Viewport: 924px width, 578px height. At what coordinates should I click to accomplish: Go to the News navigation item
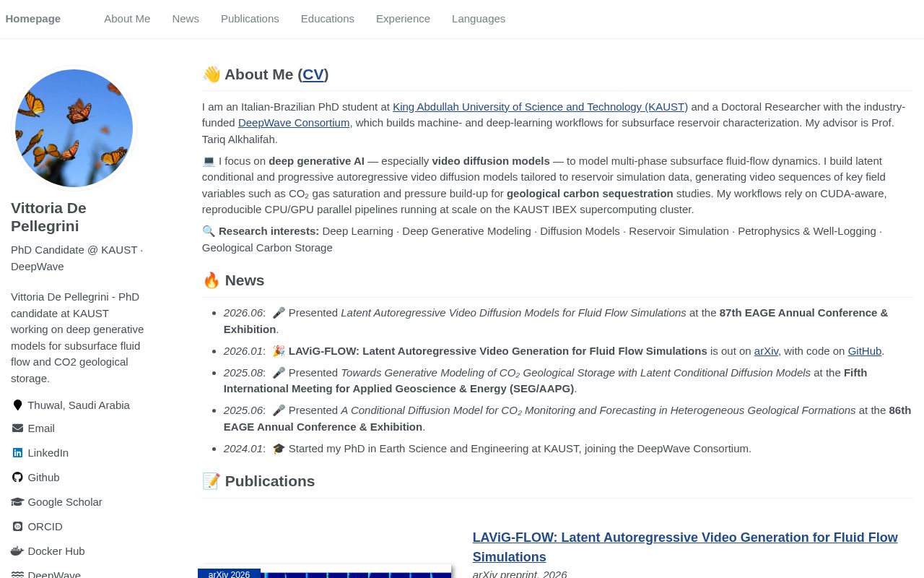coord(186,19)
